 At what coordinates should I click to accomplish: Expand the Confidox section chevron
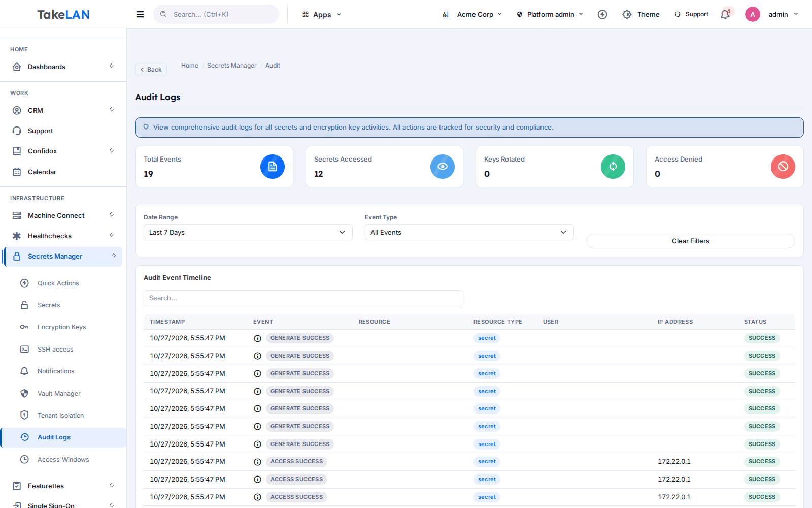pos(111,151)
